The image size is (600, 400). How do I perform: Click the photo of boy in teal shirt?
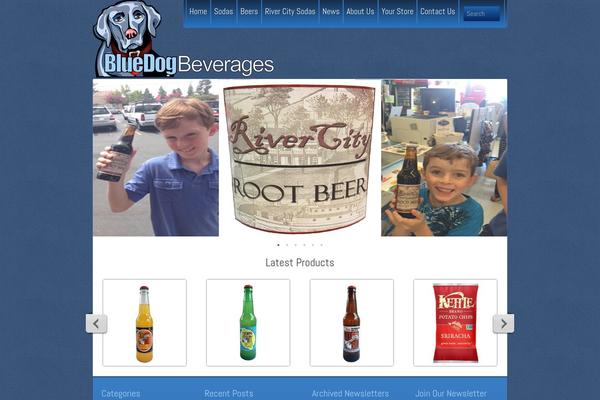click(444, 158)
